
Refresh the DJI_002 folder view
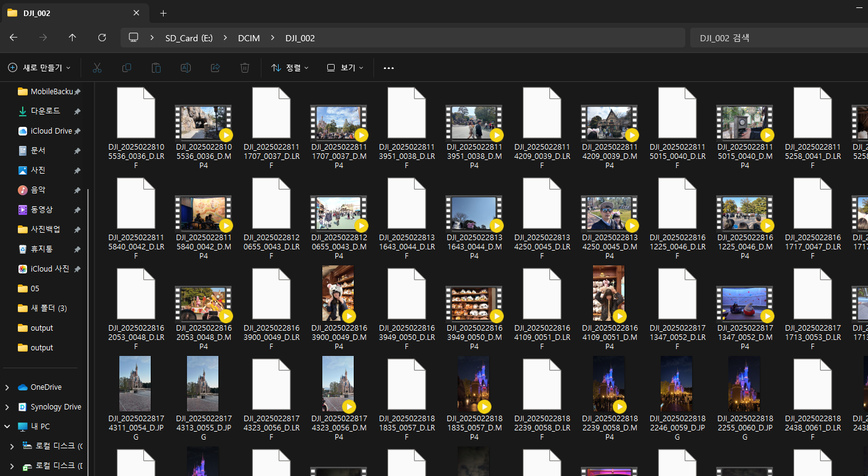click(x=102, y=38)
